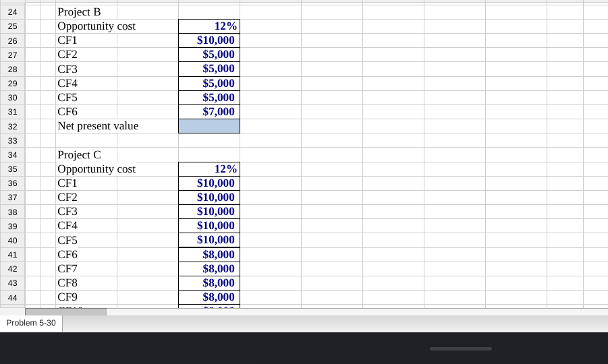Click the CF4 label in row 29
608x364 pixels.
(x=67, y=84)
